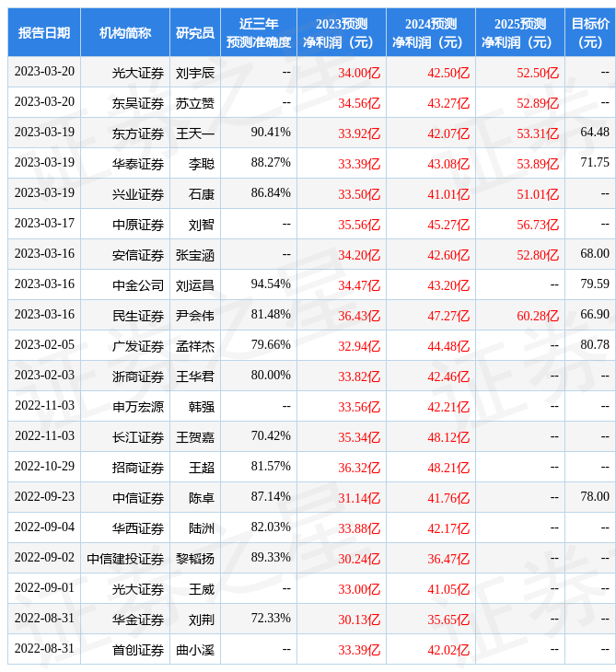This screenshot has height=672, width=616.
Task: Click the 80.78 target price cell
Action: pos(595,345)
